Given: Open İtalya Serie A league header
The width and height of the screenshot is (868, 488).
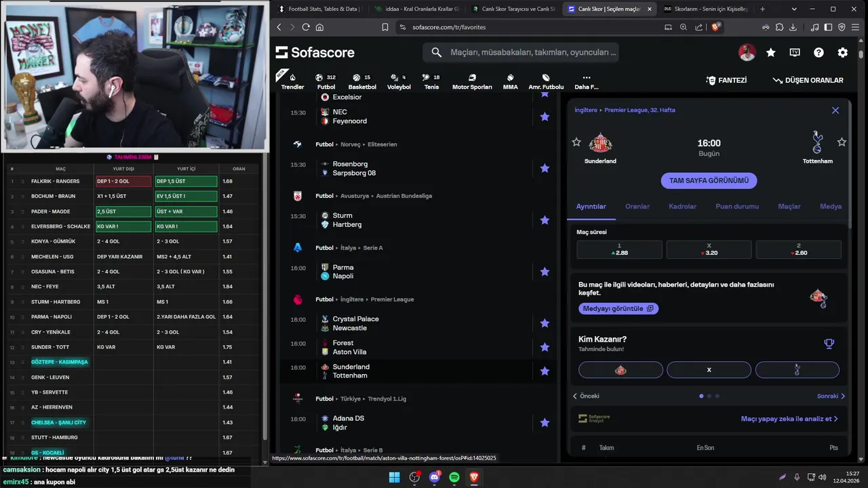Looking at the screenshot, I should 349,248.
